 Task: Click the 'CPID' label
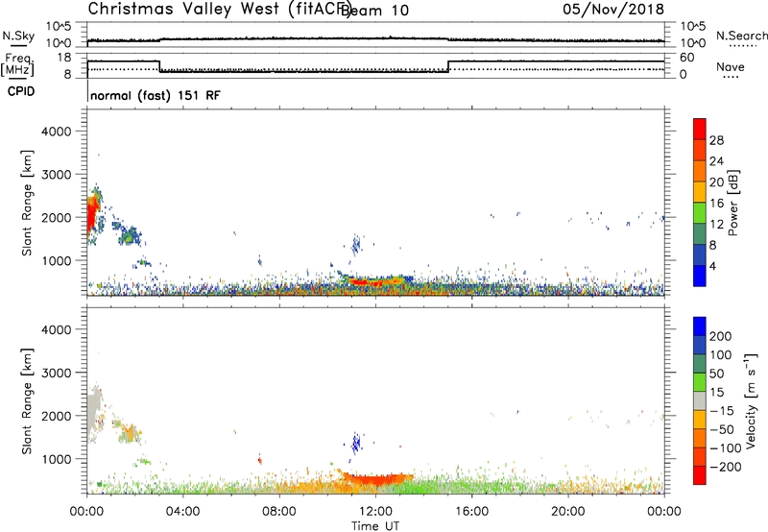point(21,91)
